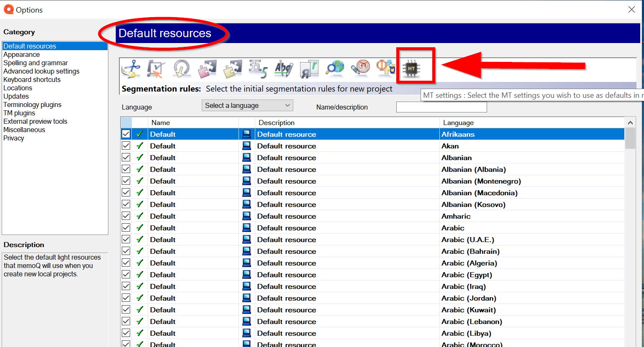This screenshot has height=347, width=644.
Task: Open Export path rules circular arrow icon
Action: tap(182, 69)
